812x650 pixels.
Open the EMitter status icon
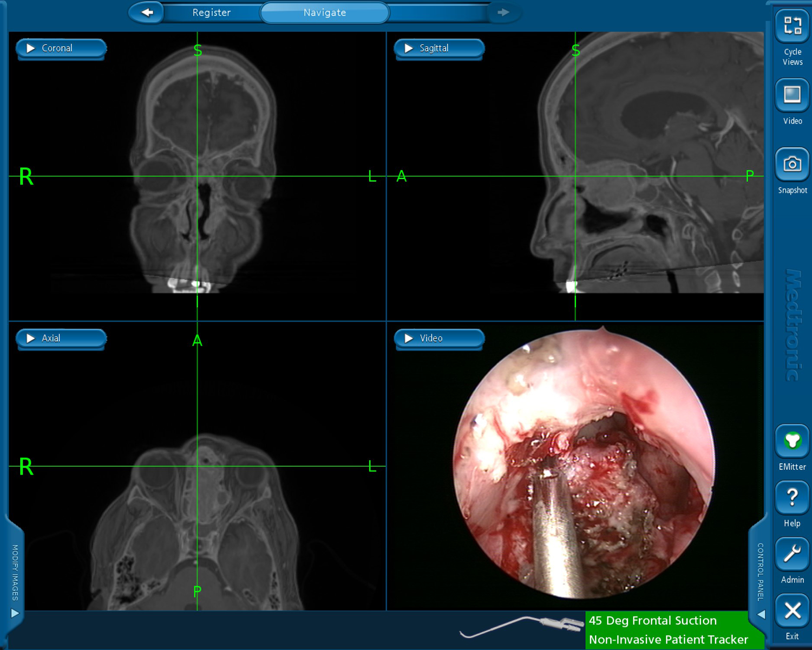tap(792, 441)
